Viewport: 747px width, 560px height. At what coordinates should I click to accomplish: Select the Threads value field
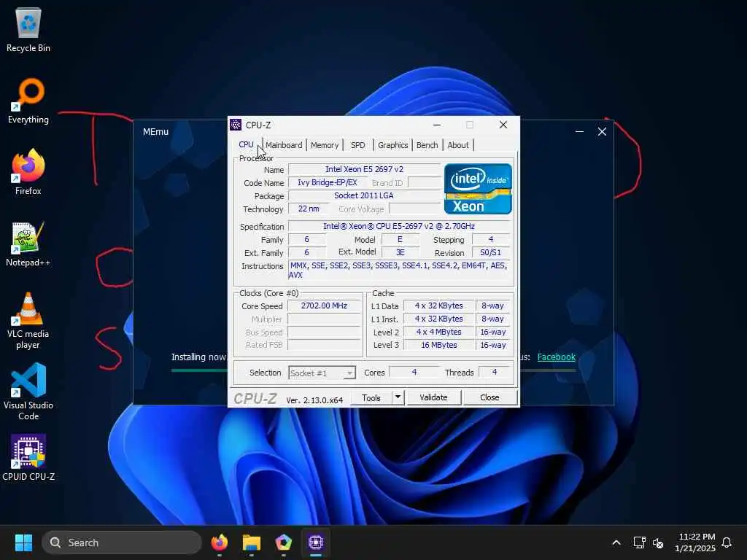(495, 372)
